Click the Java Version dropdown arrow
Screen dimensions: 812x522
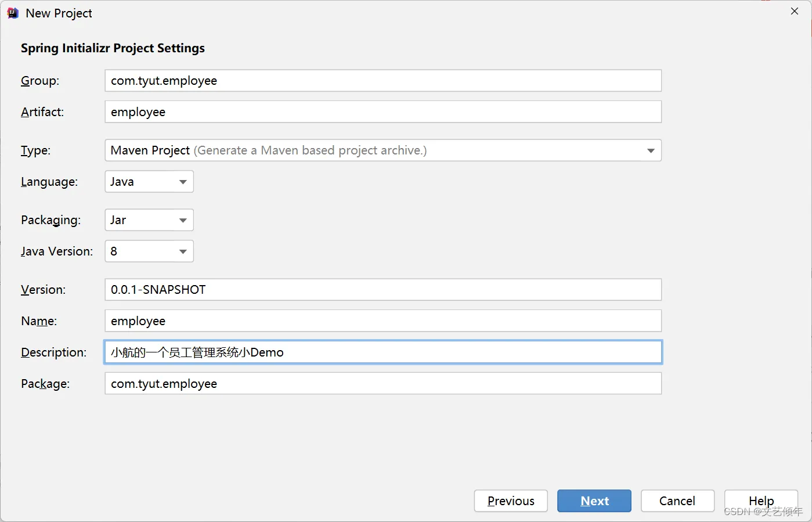(183, 252)
